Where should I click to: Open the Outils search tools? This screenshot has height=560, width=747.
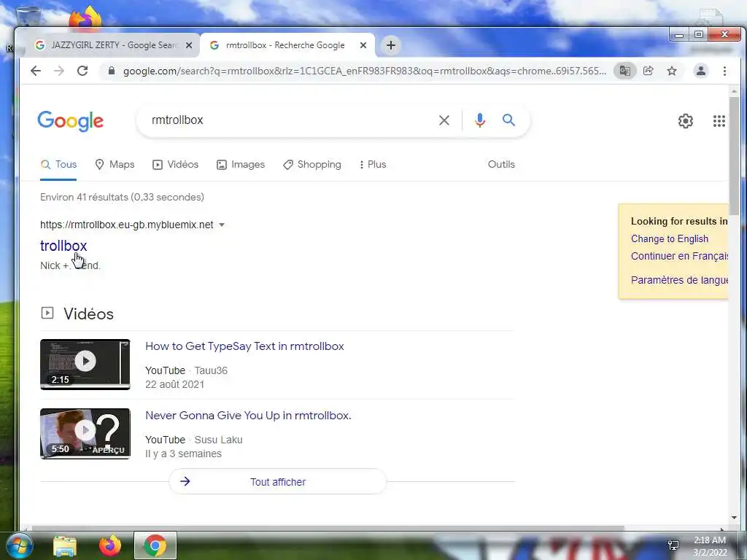[x=501, y=164]
